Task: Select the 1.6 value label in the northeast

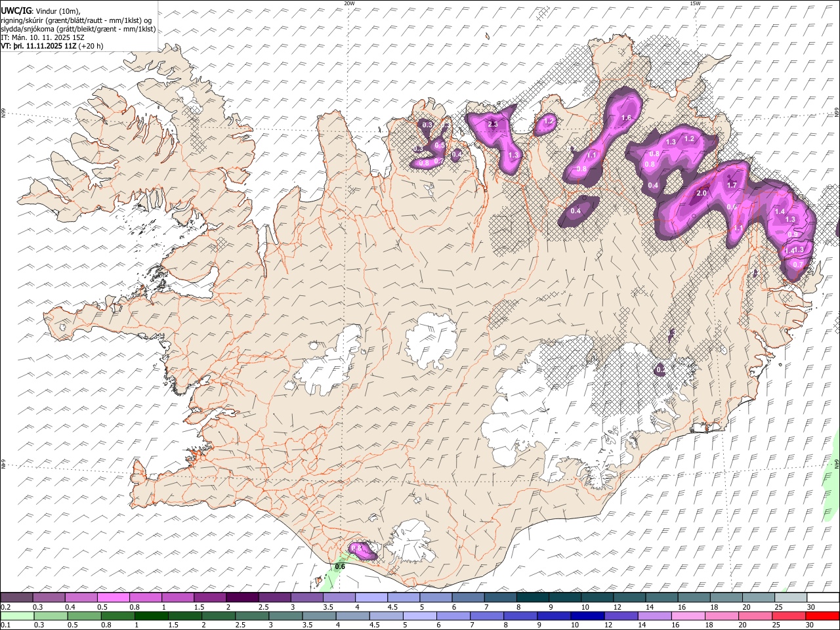Action: tap(626, 118)
